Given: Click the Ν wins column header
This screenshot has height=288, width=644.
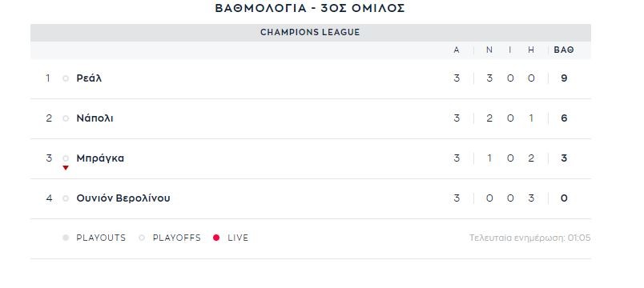Looking at the screenshot, I should point(489,50).
